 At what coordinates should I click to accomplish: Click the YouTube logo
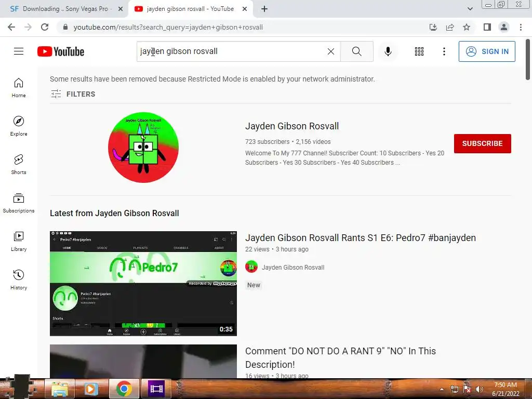coord(61,51)
